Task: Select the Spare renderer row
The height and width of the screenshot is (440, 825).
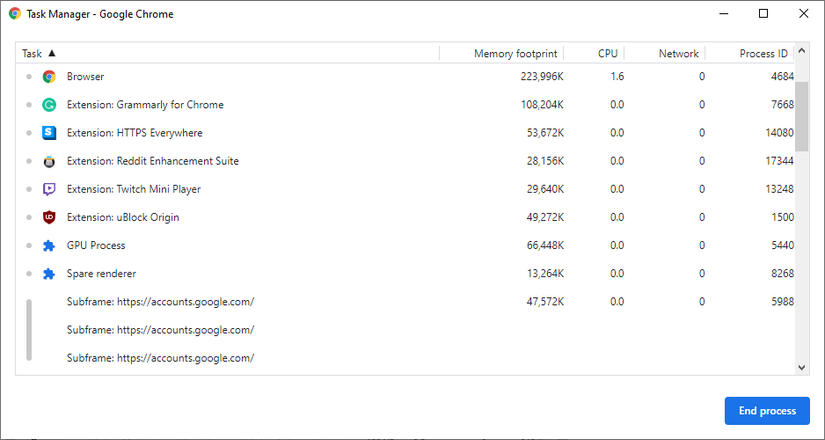Action: click(x=405, y=274)
